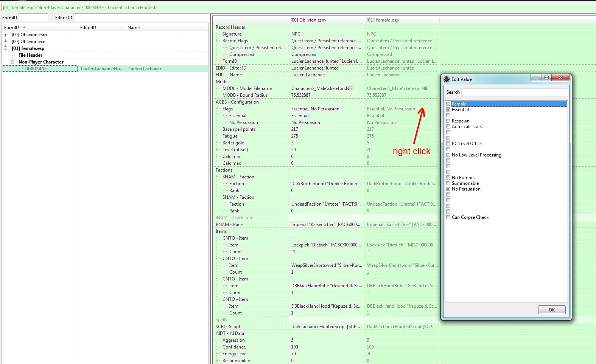The width and height of the screenshot is (596, 364).
Task: Click DarkBrotherhood faction in Oblivion.esm column
Action: [x=326, y=184]
